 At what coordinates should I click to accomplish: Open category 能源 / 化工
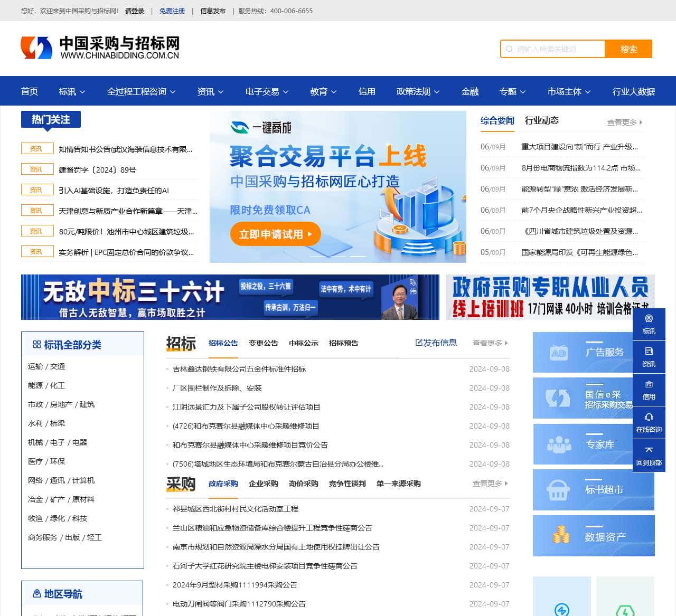point(46,385)
